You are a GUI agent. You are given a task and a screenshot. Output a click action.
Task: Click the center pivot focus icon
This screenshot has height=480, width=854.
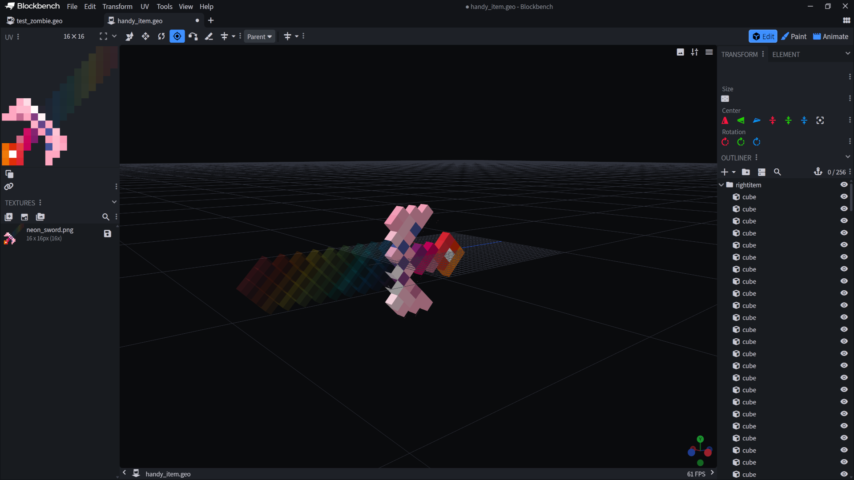820,120
